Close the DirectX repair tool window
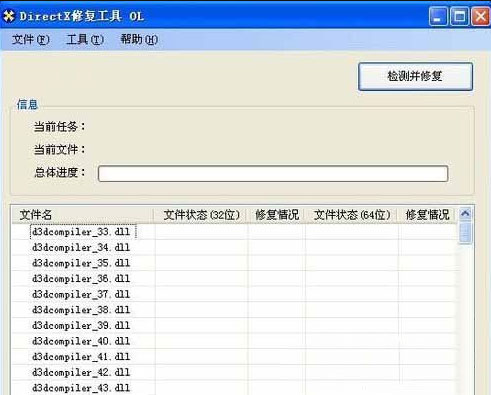The image size is (491, 395). (x=480, y=16)
